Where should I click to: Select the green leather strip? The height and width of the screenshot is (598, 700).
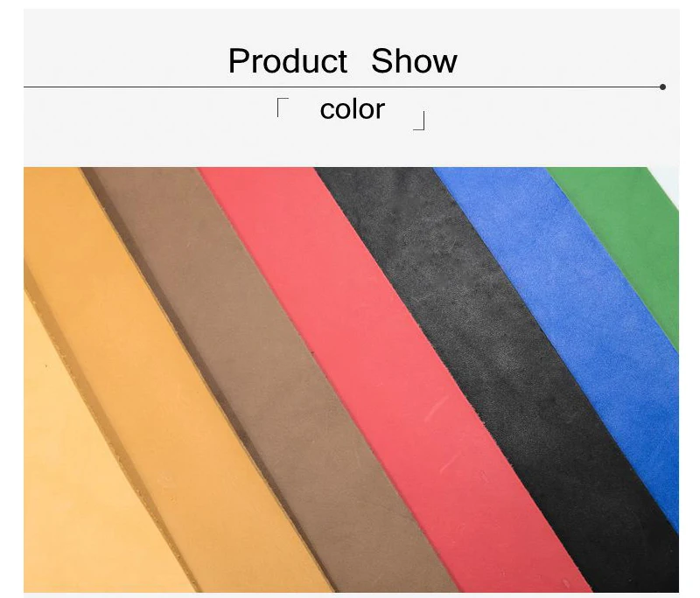click(633, 232)
